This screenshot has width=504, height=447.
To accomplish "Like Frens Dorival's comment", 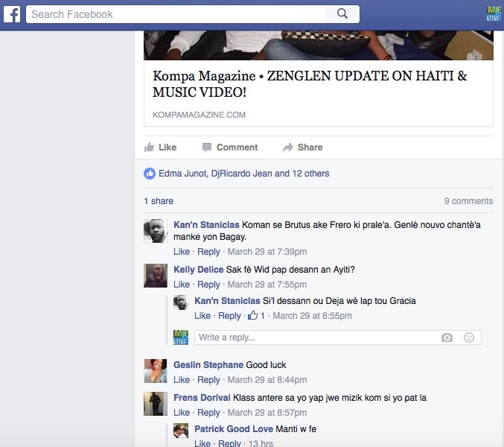I will click(x=182, y=413).
